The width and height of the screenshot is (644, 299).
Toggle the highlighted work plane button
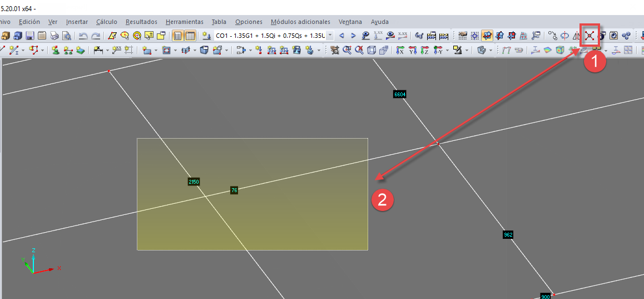coord(487,36)
